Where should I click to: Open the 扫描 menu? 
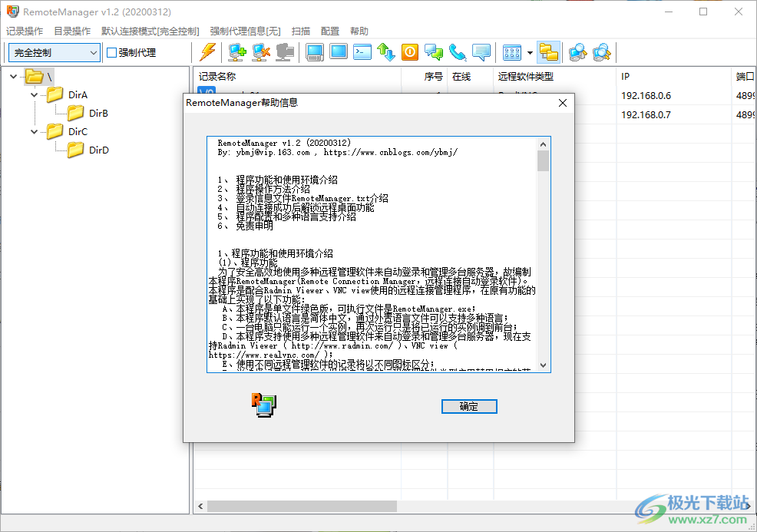(301, 31)
